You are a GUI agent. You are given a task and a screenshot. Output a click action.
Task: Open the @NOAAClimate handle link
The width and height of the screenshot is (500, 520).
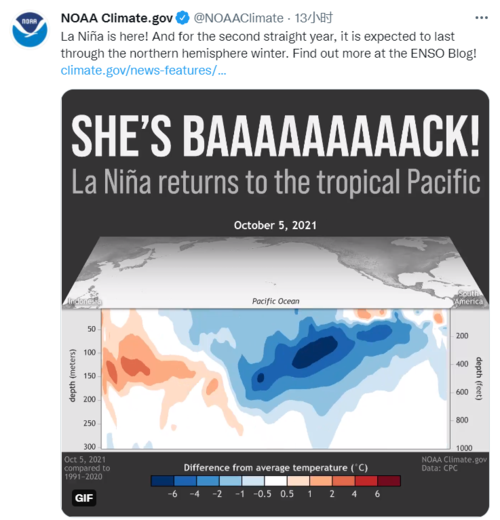238,18
